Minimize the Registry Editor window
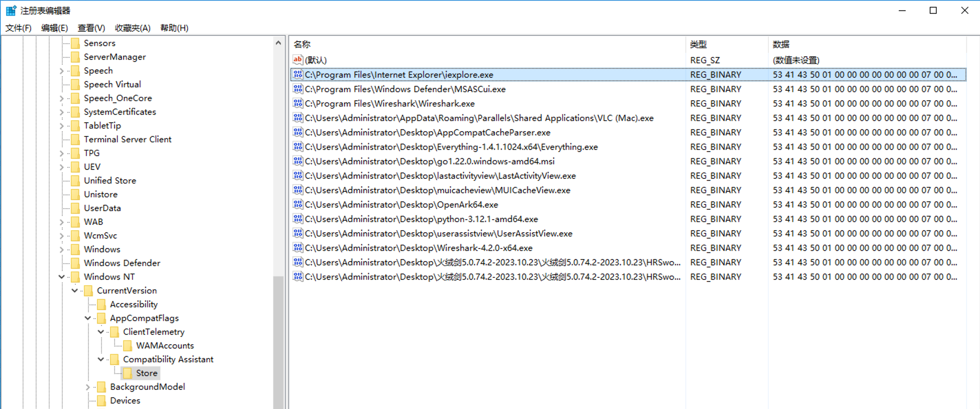This screenshot has width=980, height=409. point(902,10)
